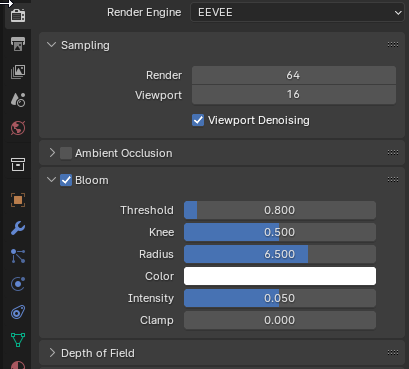Collapse the Bloom panel
The height and width of the screenshot is (369, 409).
pyautogui.click(x=51, y=180)
